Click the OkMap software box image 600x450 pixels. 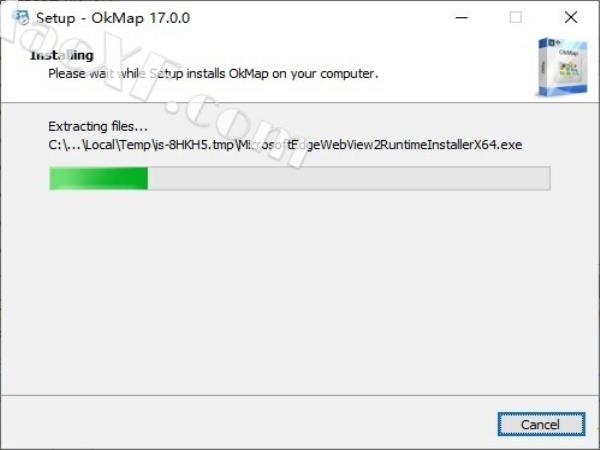click(x=561, y=67)
